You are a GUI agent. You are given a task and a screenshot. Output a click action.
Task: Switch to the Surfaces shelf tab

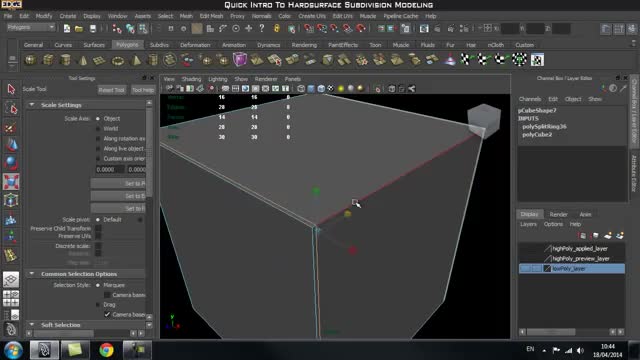coord(94,45)
